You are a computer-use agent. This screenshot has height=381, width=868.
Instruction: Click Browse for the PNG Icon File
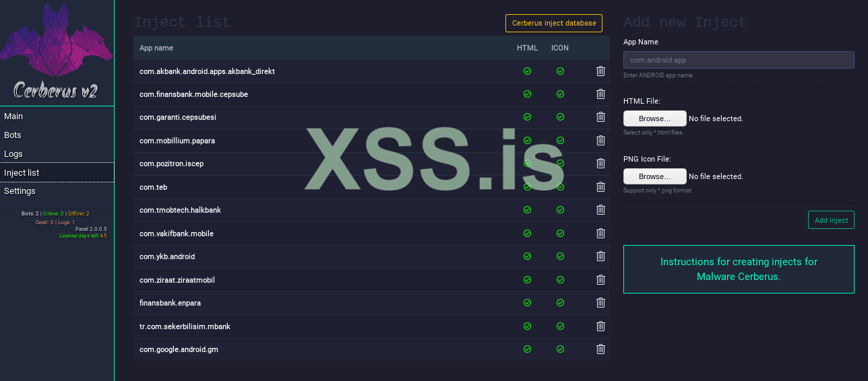655,176
